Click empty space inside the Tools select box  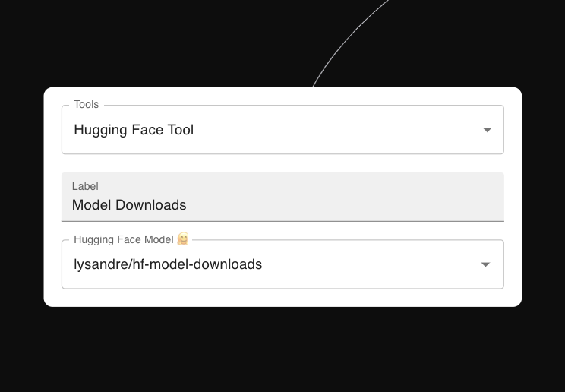(x=342, y=130)
